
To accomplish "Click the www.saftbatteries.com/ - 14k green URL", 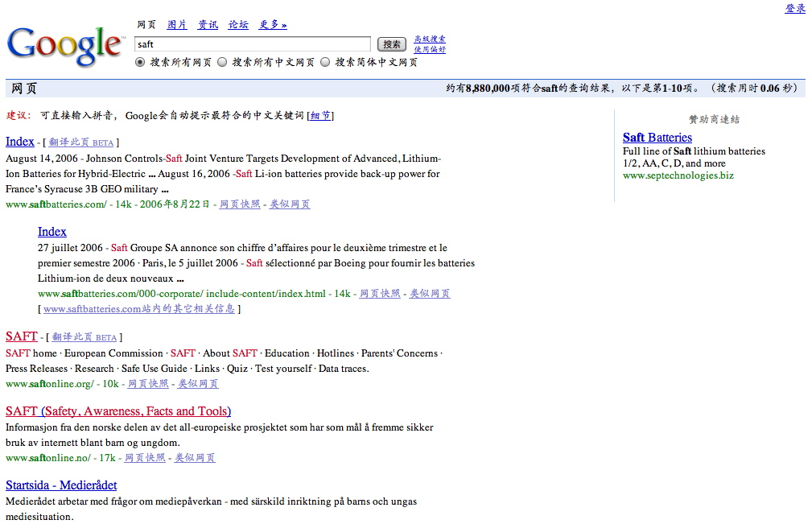I will [69, 204].
